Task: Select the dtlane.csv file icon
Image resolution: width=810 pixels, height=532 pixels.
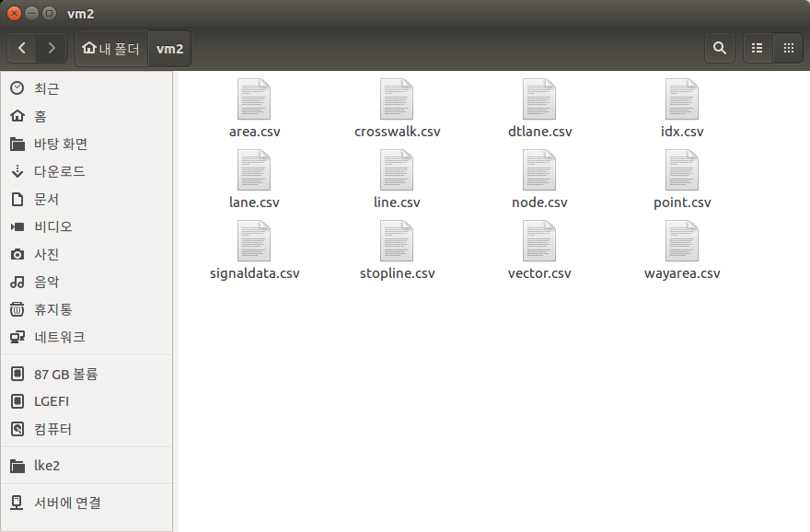Action: point(538,99)
